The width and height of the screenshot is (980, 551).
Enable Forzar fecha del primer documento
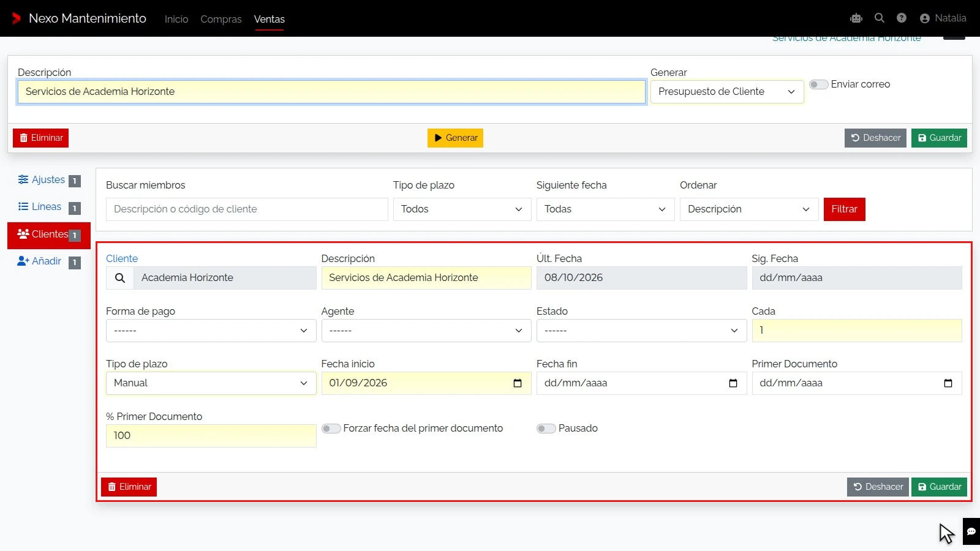331,429
